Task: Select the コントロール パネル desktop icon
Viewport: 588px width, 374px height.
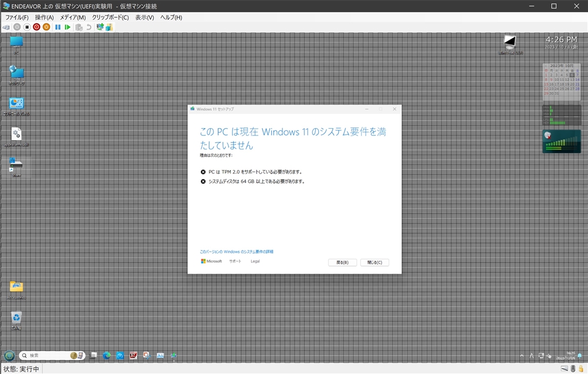Action: 16,106
